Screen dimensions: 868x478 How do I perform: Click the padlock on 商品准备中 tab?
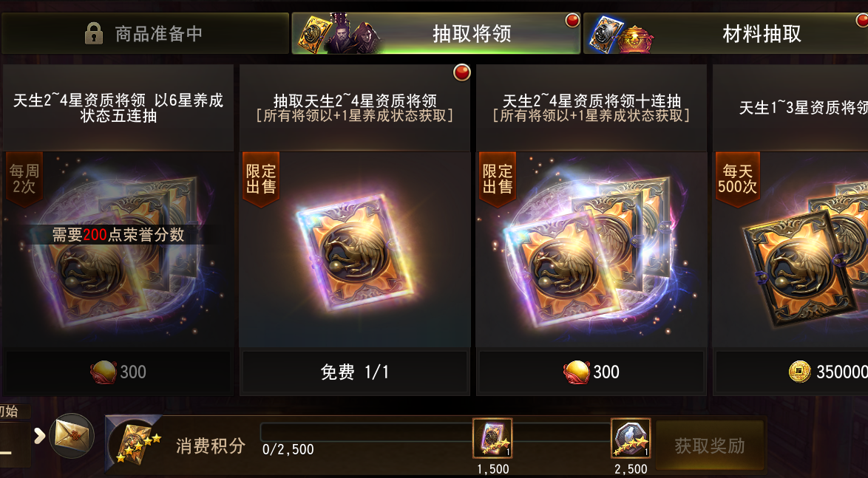coord(94,34)
